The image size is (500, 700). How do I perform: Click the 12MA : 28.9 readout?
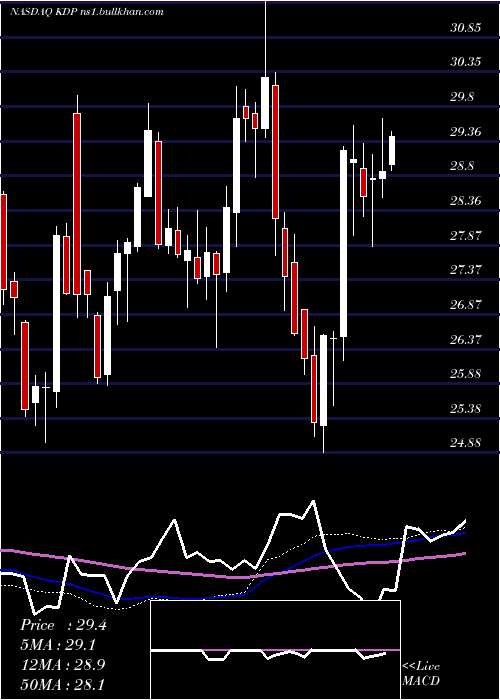63,665
